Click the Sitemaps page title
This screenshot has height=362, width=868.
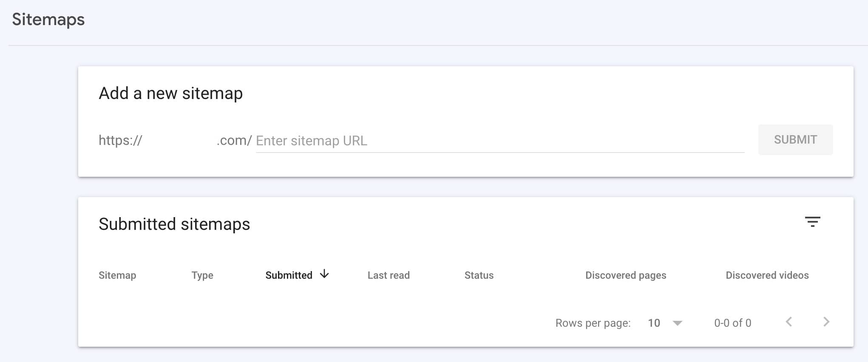[48, 20]
